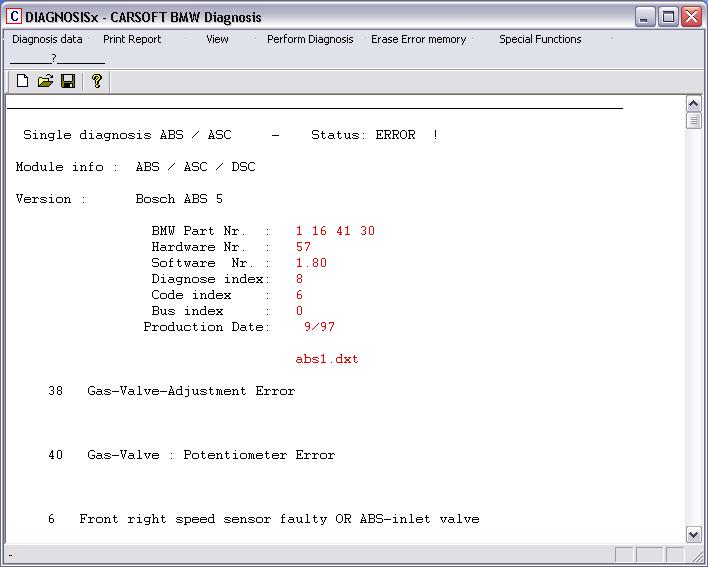This screenshot has width=708, height=567.
Task: Open the Special Functions menu
Action: tap(540, 39)
